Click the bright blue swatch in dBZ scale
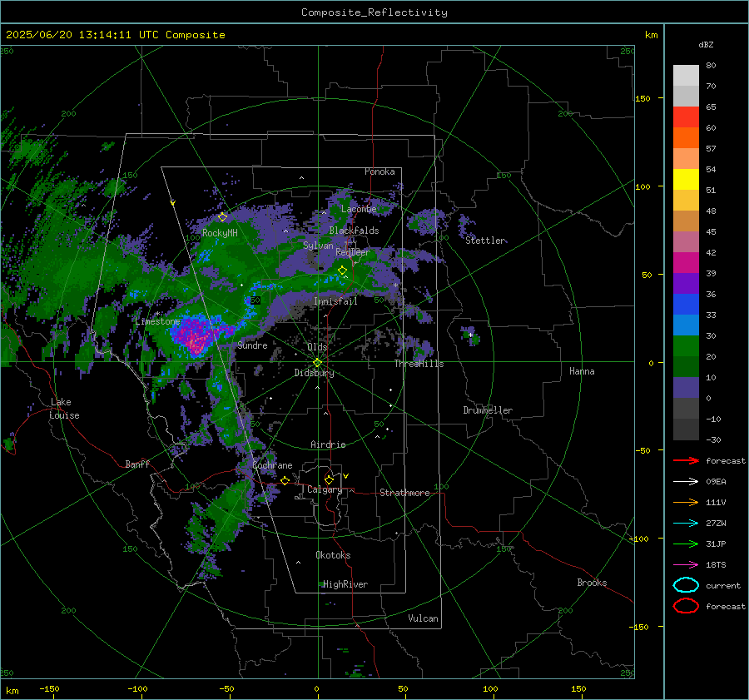This screenshot has height=700, width=749. [686, 305]
